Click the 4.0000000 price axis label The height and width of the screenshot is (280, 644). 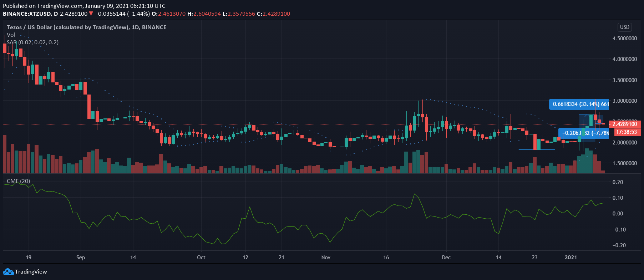625,59
